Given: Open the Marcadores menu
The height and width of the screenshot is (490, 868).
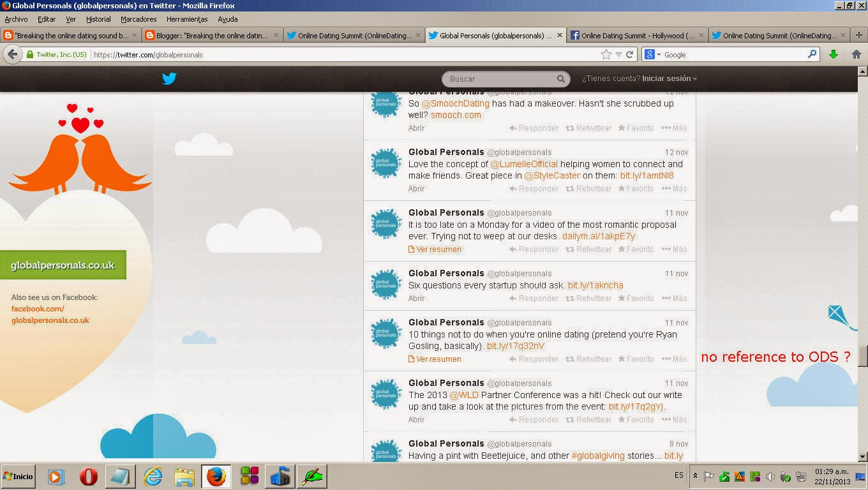Looking at the screenshot, I should coord(138,19).
